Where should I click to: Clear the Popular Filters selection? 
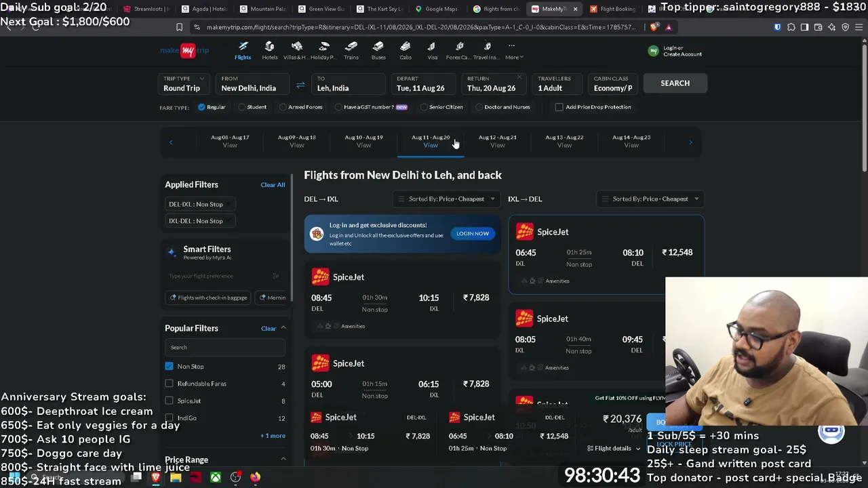269,329
